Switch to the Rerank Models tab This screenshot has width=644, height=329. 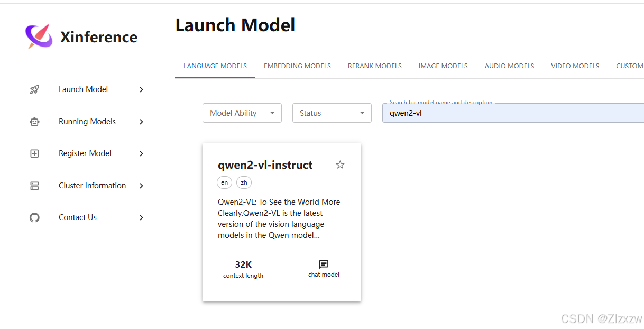point(375,66)
